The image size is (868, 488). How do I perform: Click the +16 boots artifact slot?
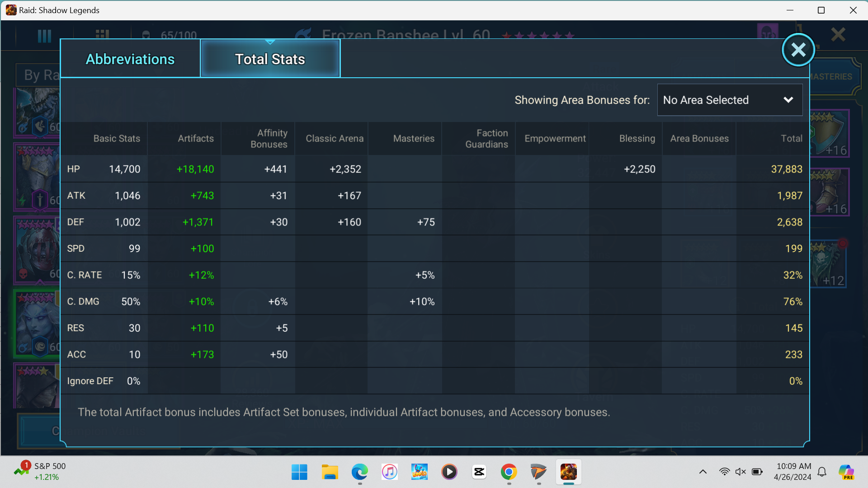pyautogui.click(x=829, y=192)
